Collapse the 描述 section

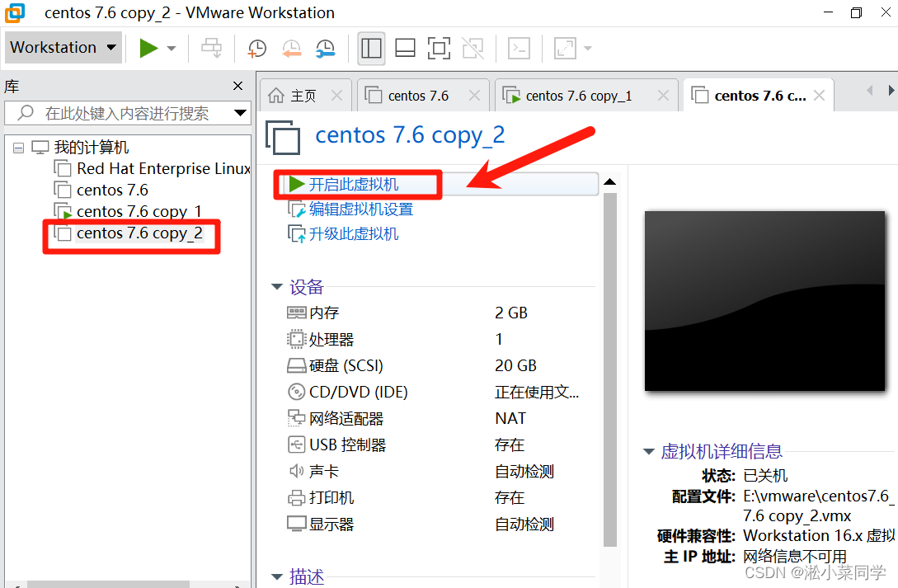pyautogui.click(x=277, y=576)
